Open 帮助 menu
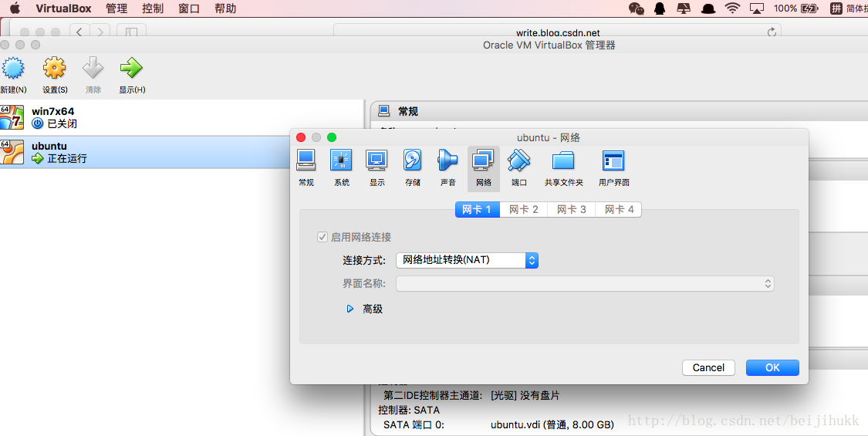Image resolution: width=868 pixels, height=436 pixels. click(x=225, y=8)
